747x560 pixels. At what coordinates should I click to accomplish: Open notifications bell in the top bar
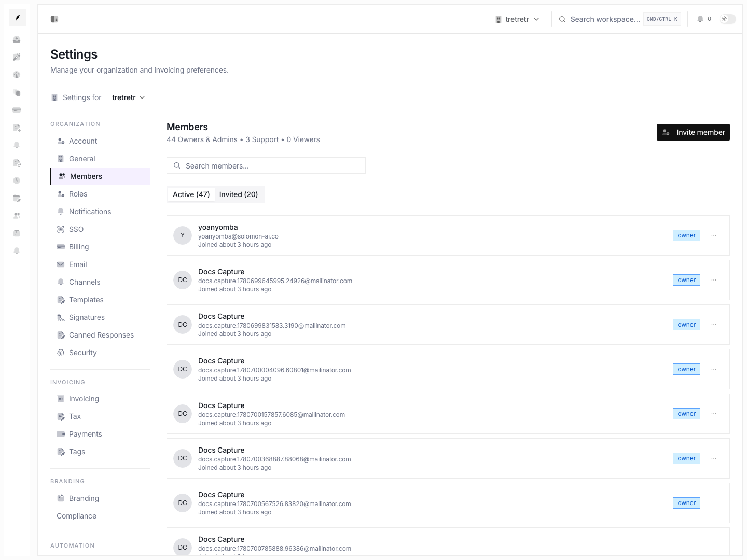pos(700,19)
